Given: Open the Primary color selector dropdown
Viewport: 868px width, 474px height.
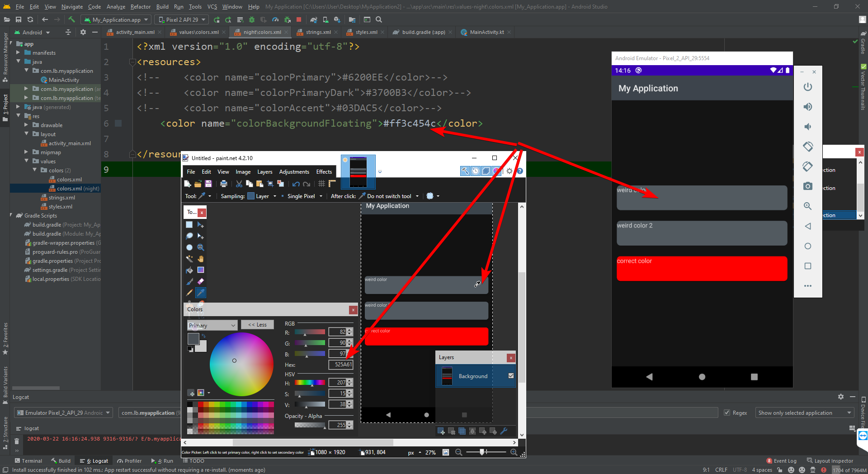Looking at the screenshot, I should (212, 325).
